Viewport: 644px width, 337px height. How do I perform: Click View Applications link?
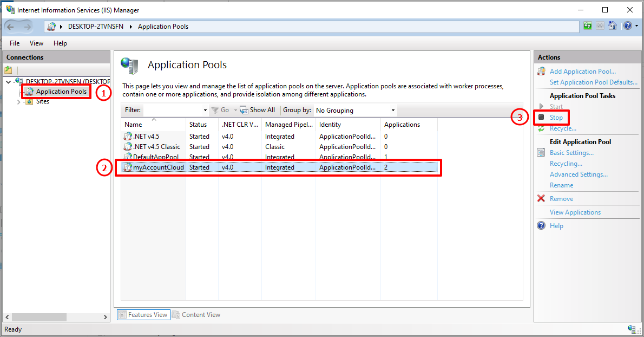point(575,212)
